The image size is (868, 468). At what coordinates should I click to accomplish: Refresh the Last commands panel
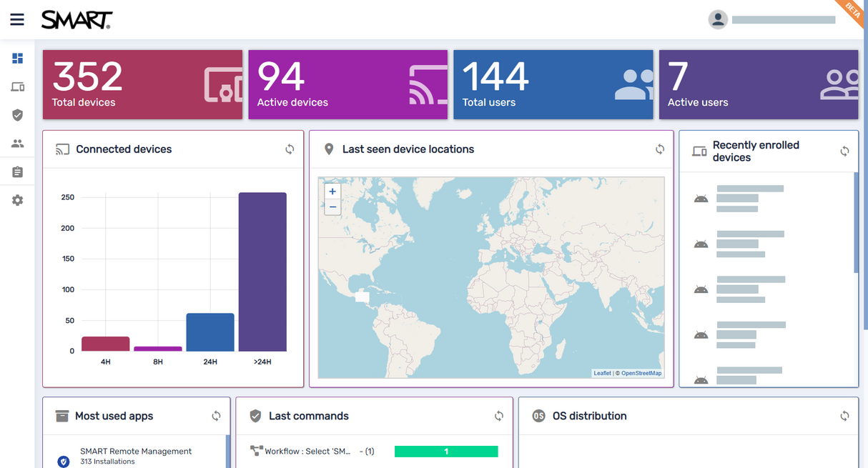(499, 416)
